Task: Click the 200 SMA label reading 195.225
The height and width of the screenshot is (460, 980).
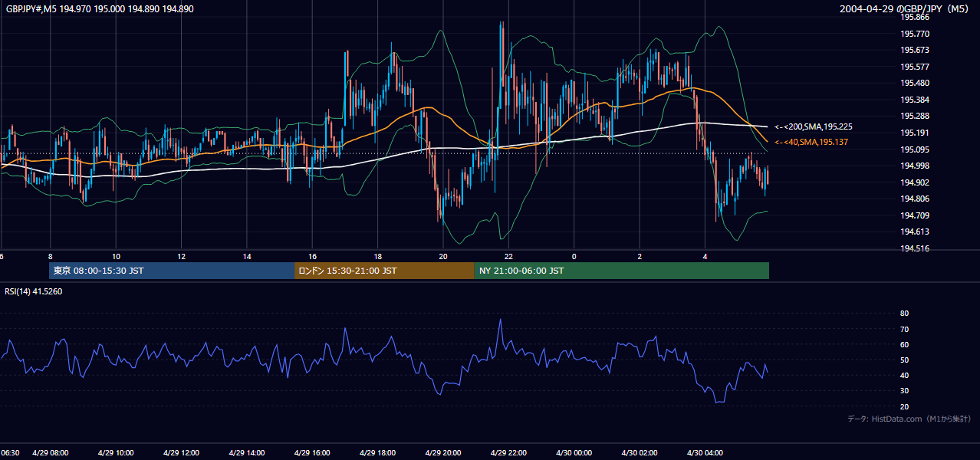Action: (x=813, y=127)
